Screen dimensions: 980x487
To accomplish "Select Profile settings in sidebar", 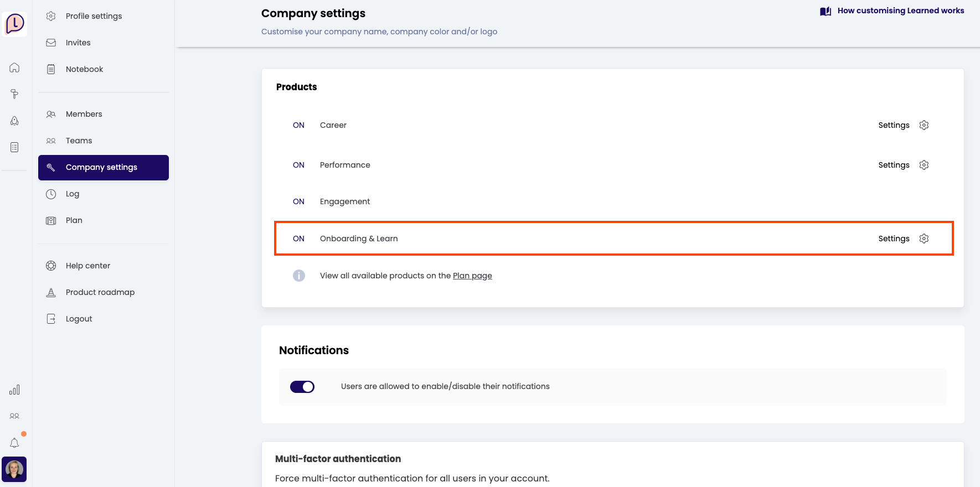I will (x=94, y=16).
